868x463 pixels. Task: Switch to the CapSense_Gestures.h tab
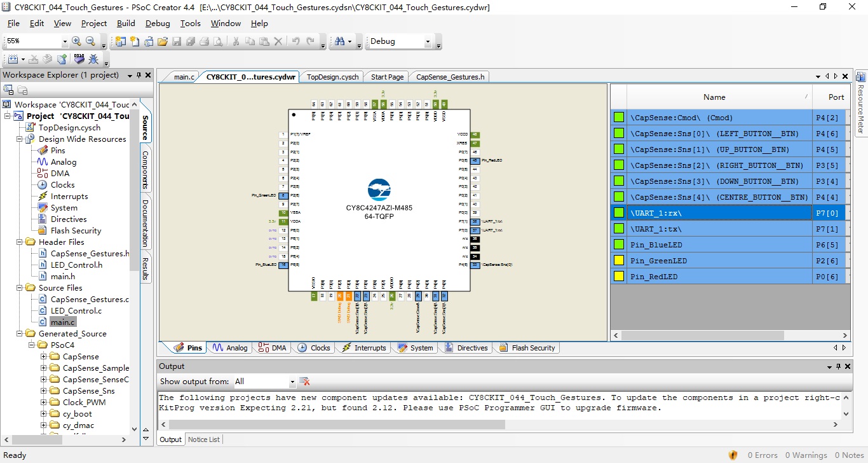pyautogui.click(x=450, y=77)
